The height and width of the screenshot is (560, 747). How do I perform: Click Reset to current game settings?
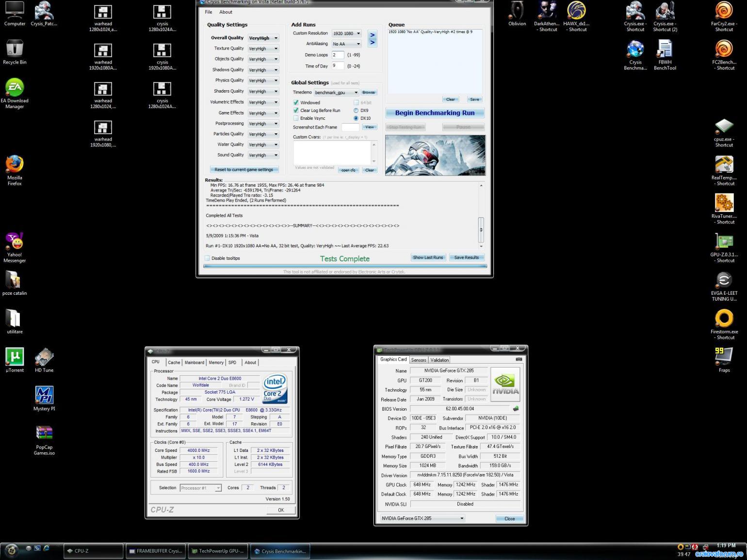244,170
